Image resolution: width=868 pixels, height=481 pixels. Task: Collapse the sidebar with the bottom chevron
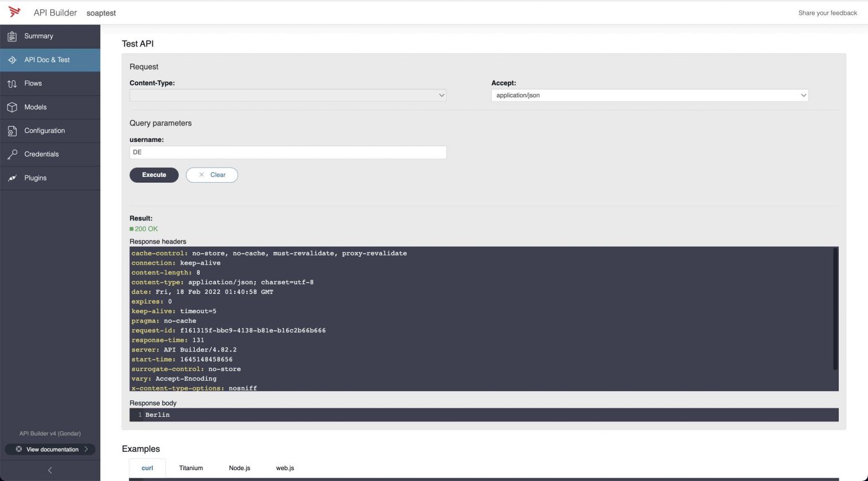50,470
